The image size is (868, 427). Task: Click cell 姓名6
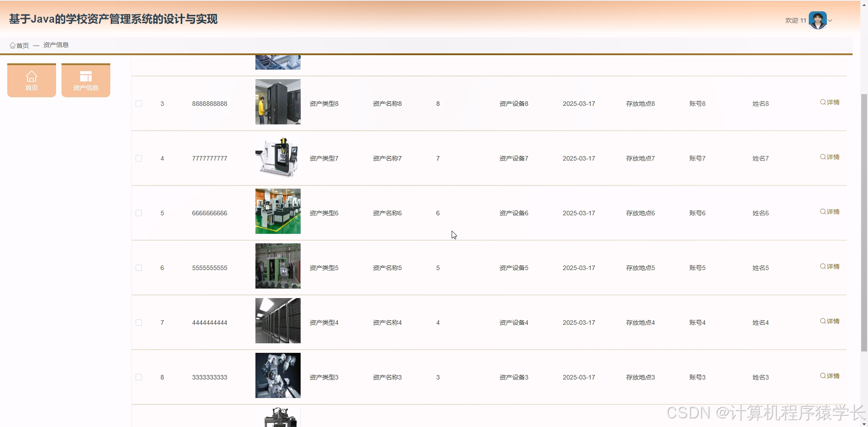click(x=761, y=213)
